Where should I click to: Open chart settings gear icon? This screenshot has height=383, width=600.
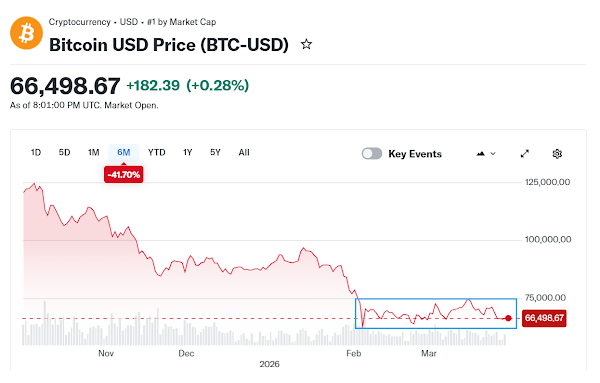tap(557, 153)
